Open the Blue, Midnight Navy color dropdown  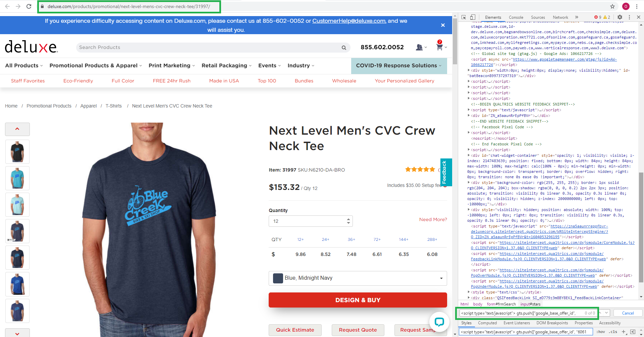(358, 278)
